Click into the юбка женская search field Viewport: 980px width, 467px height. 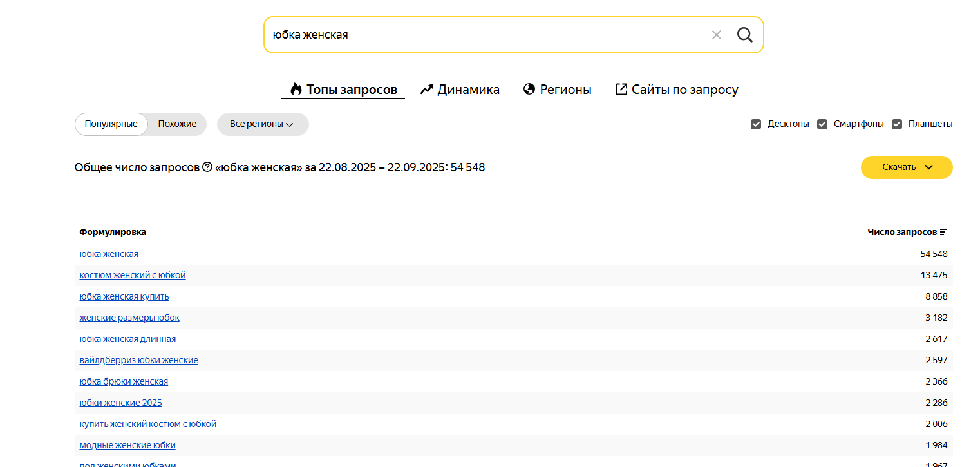pos(483,35)
